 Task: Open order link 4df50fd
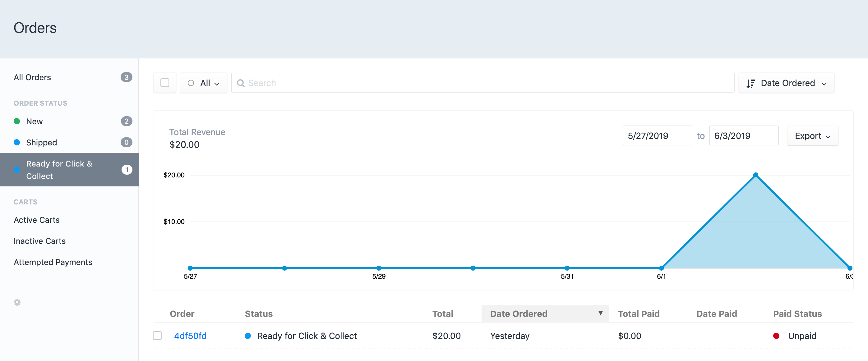click(x=190, y=336)
